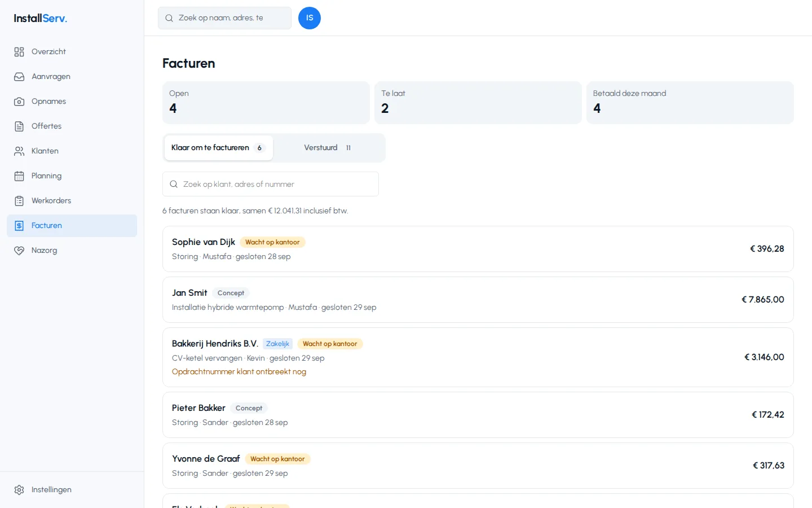Click the Planning calendar icon
This screenshot has width=812, height=508.
(19, 176)
